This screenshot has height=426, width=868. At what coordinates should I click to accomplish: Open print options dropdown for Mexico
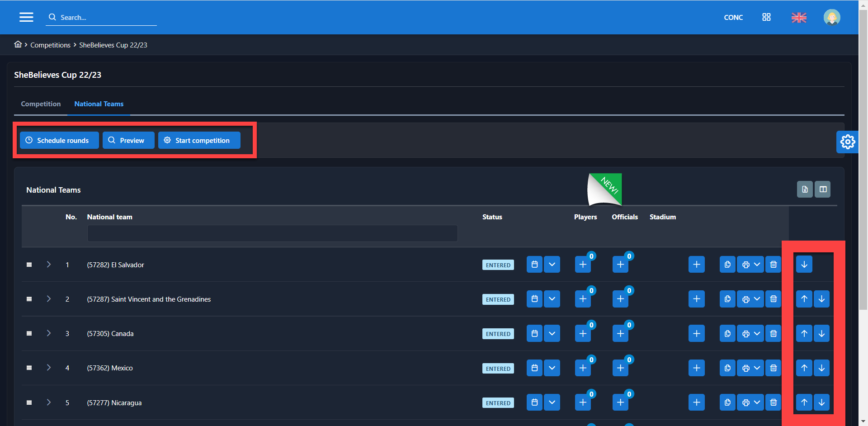(x=757, y=368)
